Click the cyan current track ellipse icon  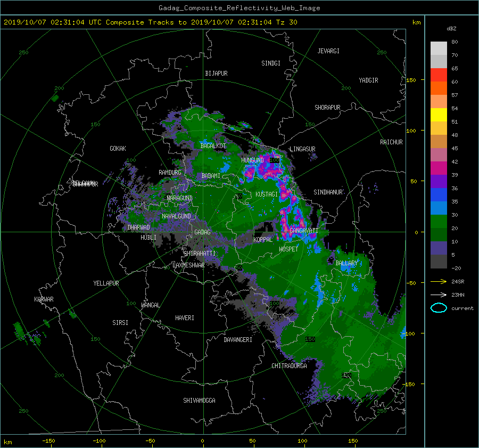tap(439, 308)
